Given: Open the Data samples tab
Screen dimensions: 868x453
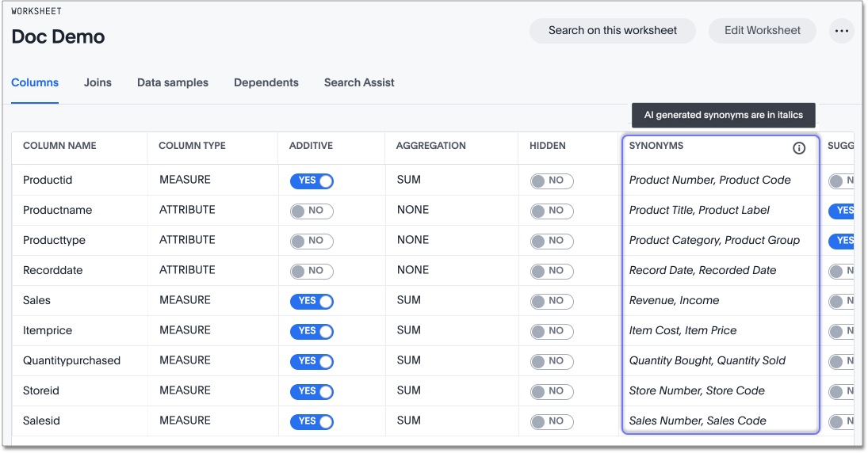Looking at the screenshot, I should (173, 82).
